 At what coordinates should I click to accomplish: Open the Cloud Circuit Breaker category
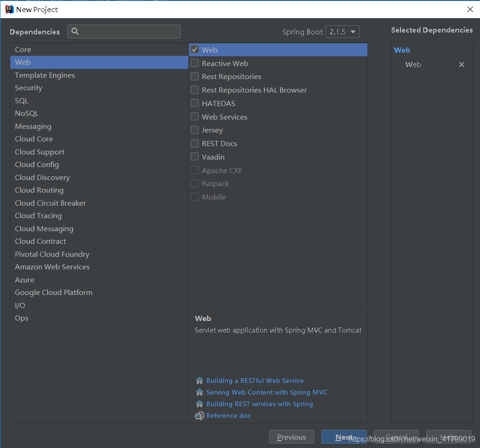(99, 203)
